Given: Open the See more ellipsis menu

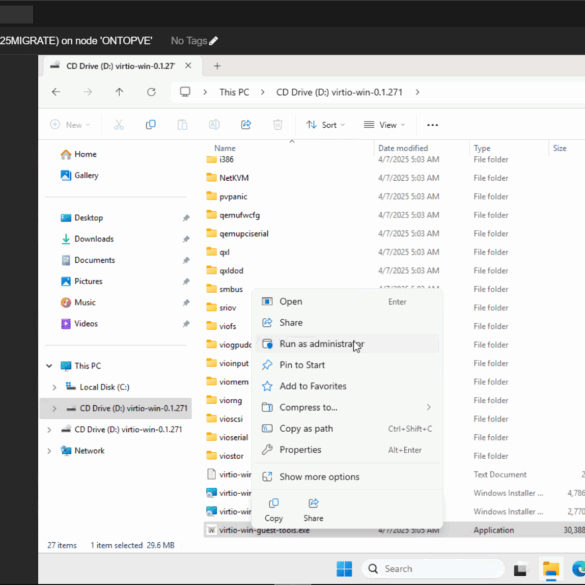Looking at the screenshot, I should (432, 125).
